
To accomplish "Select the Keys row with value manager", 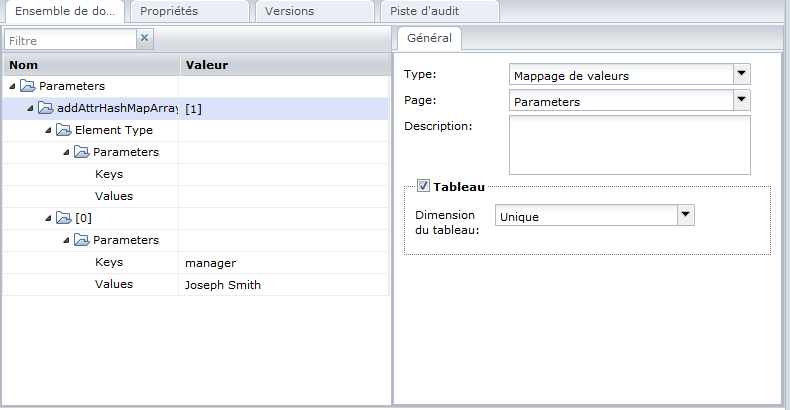I will tap(196, 262).
